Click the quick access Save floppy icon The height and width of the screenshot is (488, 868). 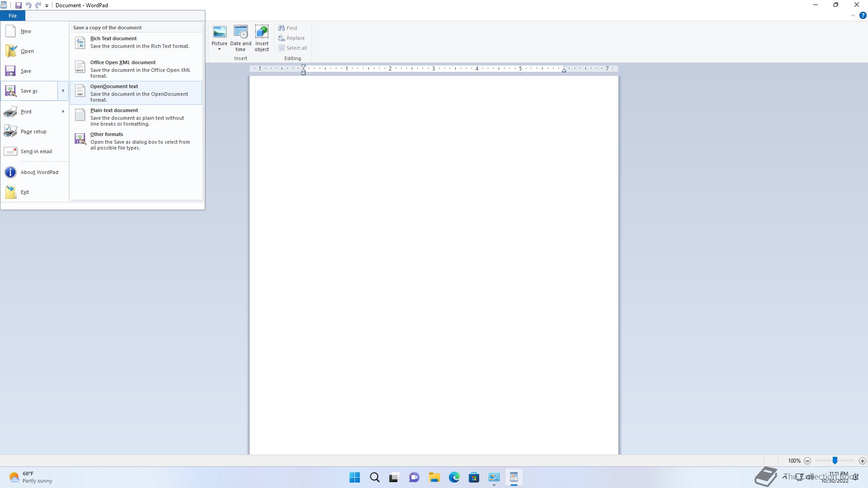19,5
